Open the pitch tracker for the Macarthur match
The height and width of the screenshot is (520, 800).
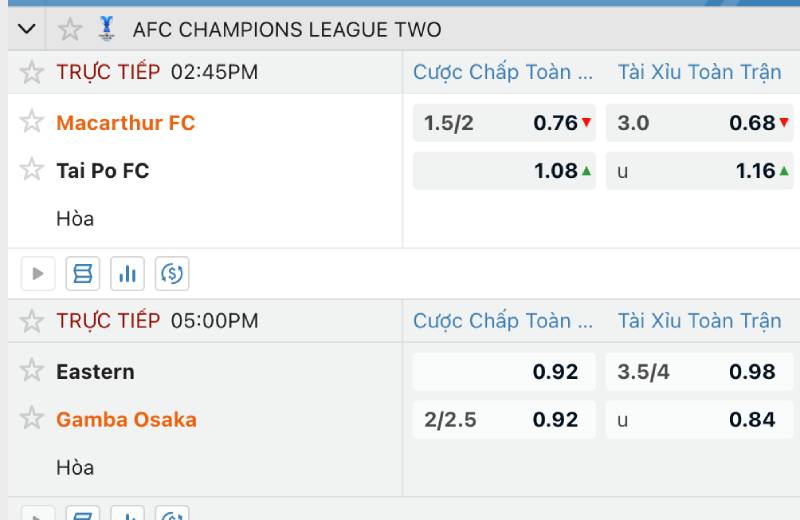click(83, 273)
